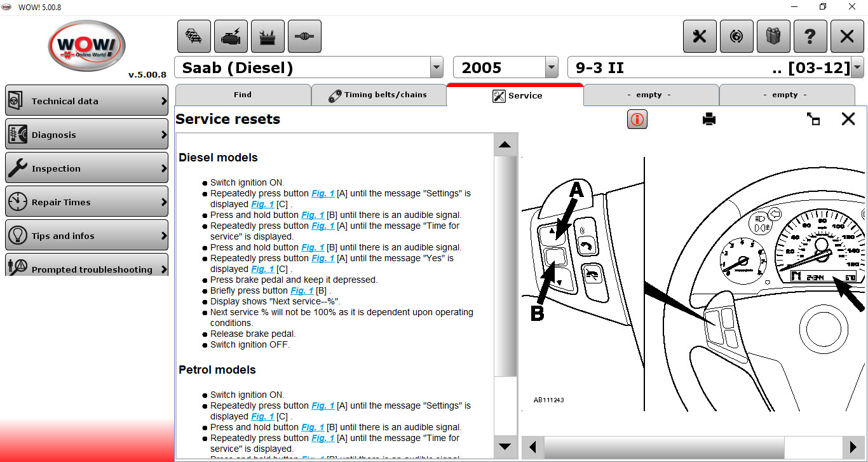Switch to the Find tab
This screenshot has height=462, width=868.
[x=243, y=95]
